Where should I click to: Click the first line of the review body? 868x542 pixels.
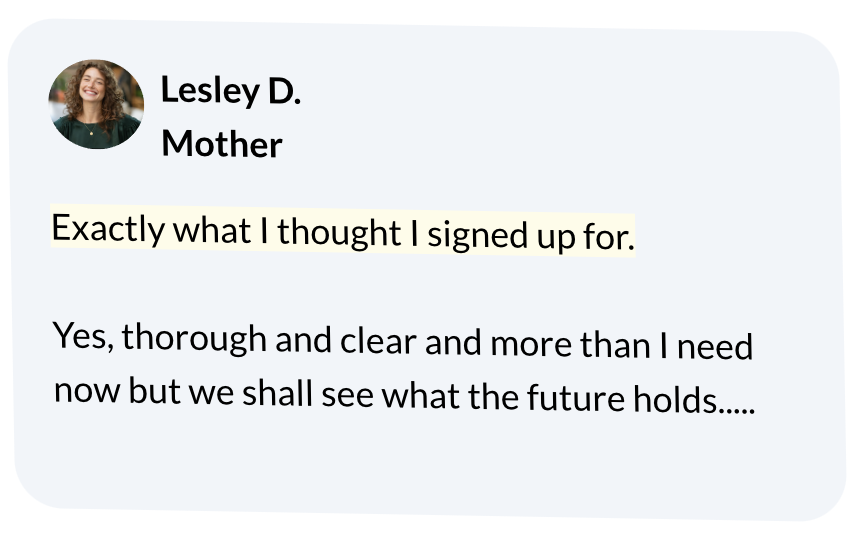click(x=402, y=341)
